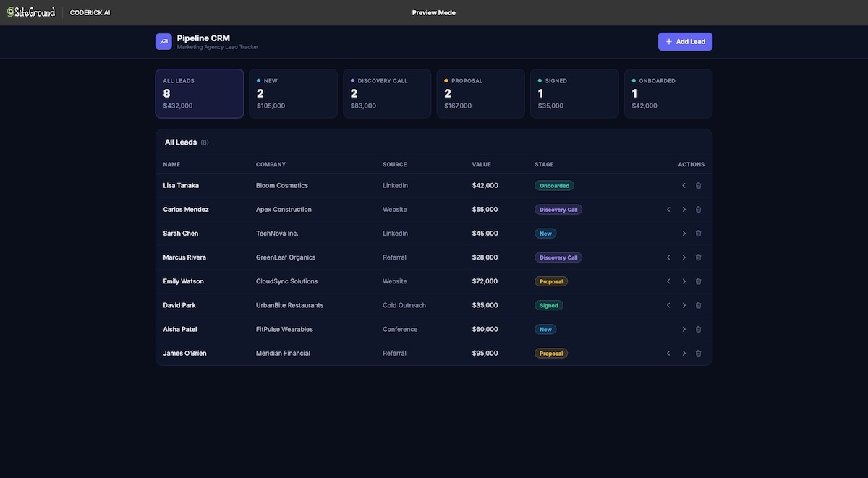Screen dimensions: 868x478
Task: Delete the David Park lead
Action: (698, 305)
